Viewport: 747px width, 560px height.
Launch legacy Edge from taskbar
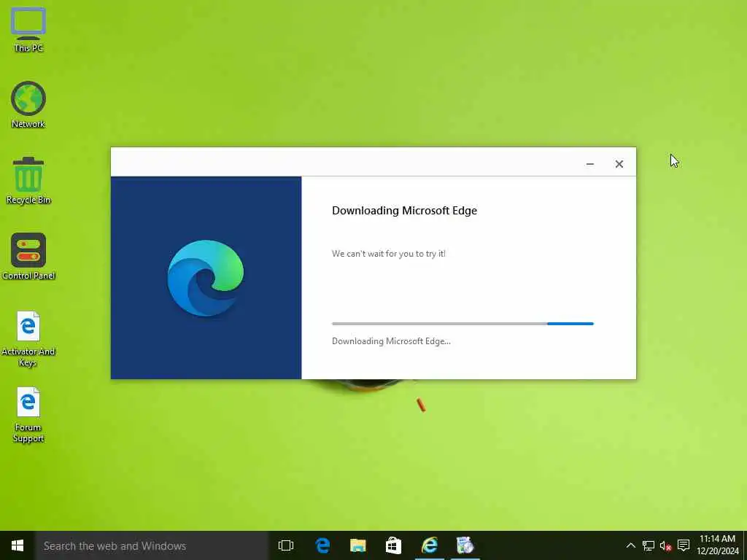point(322,545)
